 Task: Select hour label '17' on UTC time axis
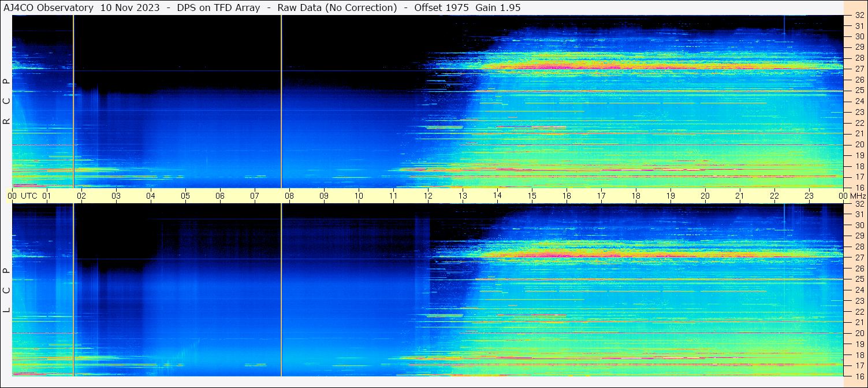point(601,196)
